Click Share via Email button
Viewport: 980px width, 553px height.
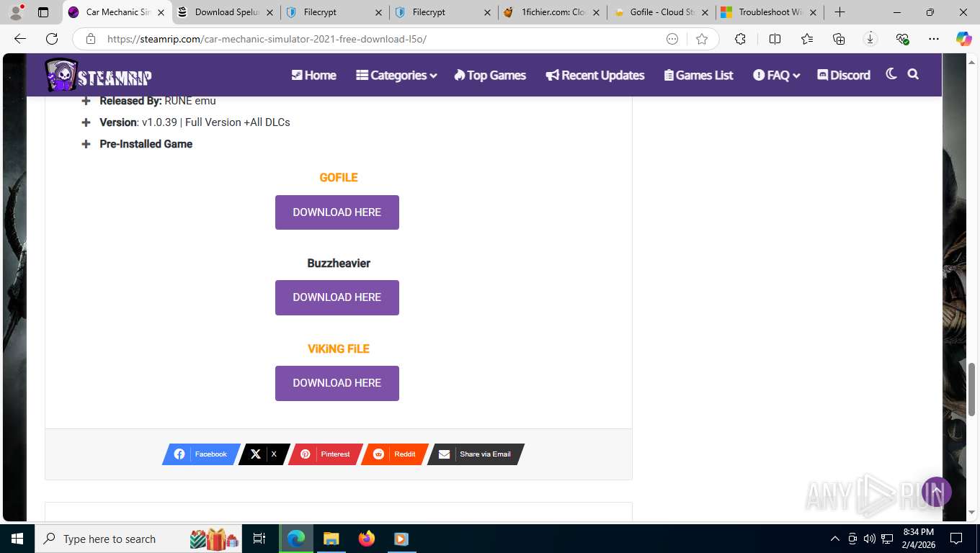click(x=476, y=454)
